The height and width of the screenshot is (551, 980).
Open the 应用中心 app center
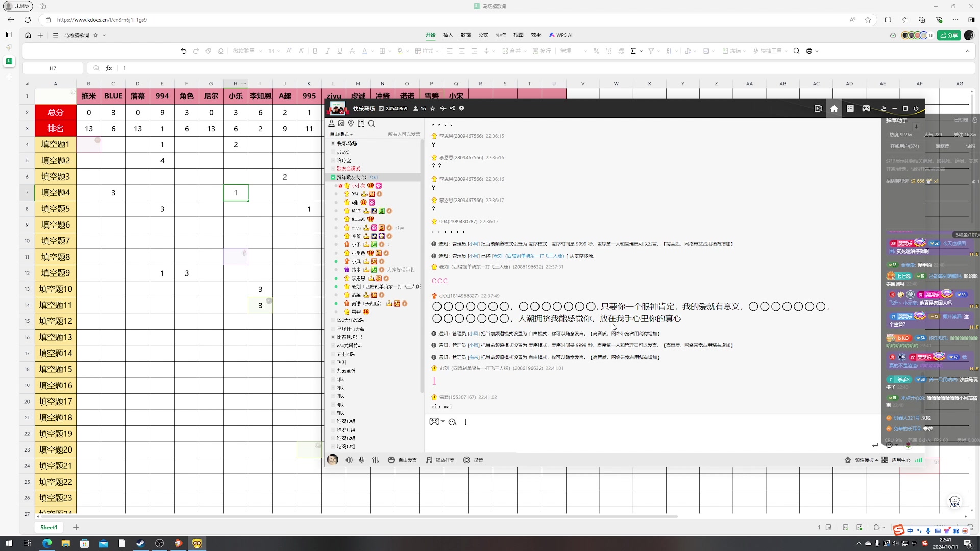[x=896, y=460]
